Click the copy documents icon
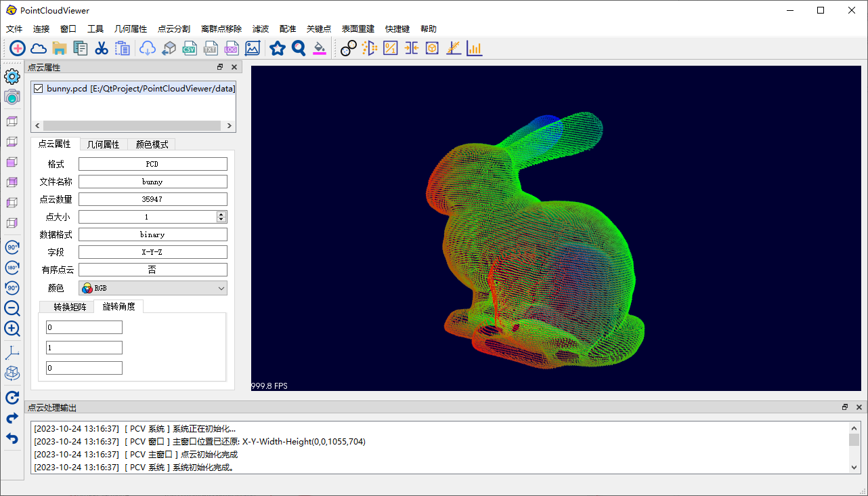Image resolution: width=868 pixels, height=496 pixels. pyautogui.click(x=81, y=48)
